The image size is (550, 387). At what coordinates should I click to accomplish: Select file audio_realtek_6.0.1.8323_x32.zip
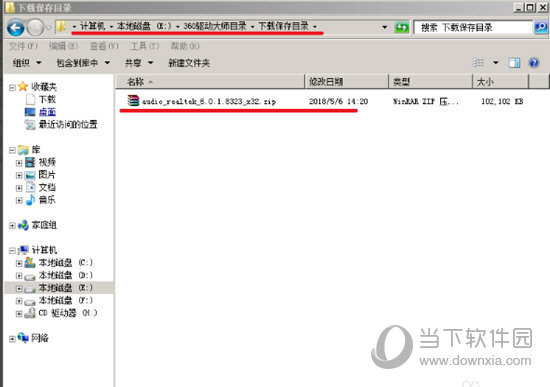[x=209, y=101]
